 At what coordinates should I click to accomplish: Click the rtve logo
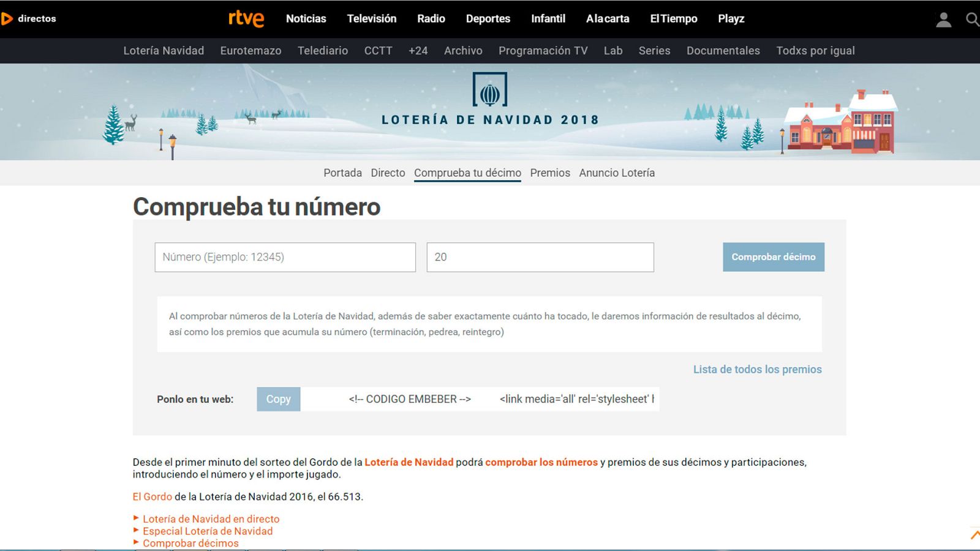coord(245,19)
